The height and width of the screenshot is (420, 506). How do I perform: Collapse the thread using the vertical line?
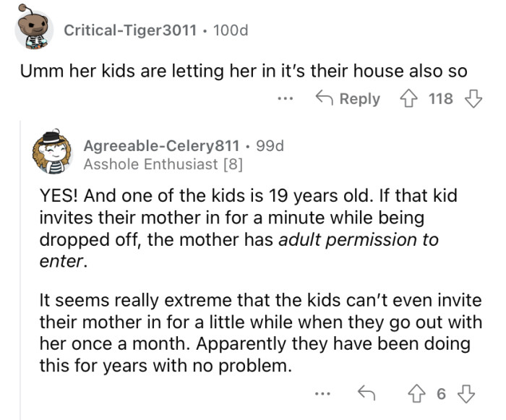[20, 275]
